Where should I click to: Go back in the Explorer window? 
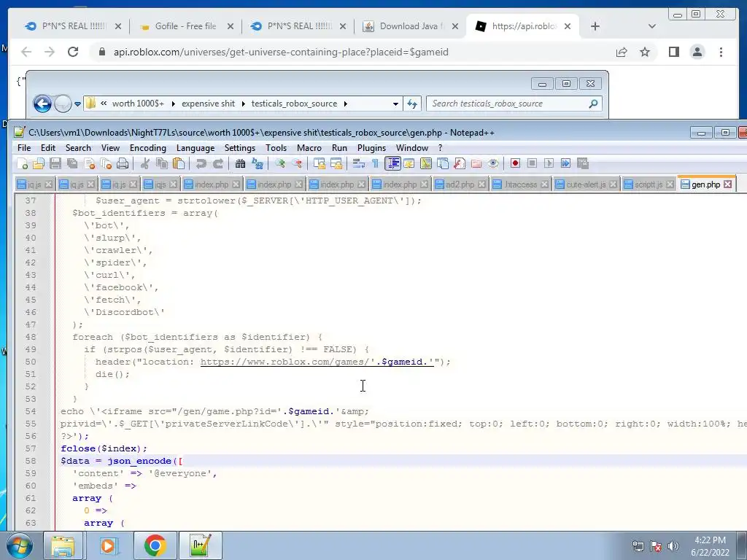pos(42,104)
